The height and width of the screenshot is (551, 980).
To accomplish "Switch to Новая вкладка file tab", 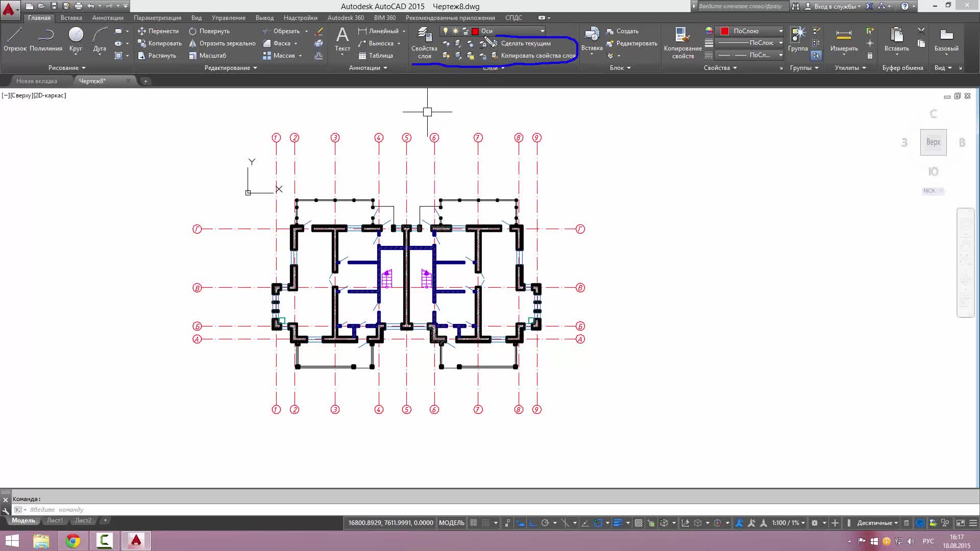I will 37,81.
